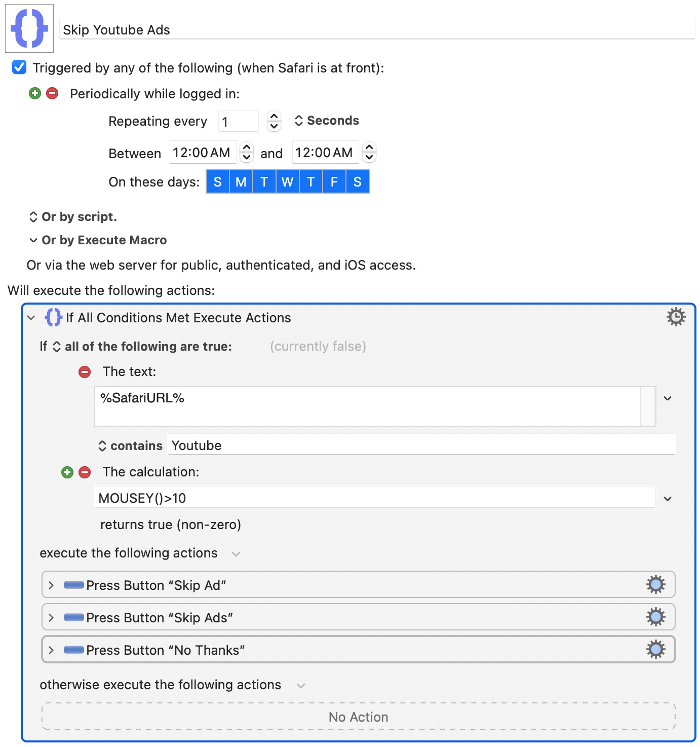Toggle Thursday day button
This screenshot has width=700, height=747.
click(x=311, y=181)
